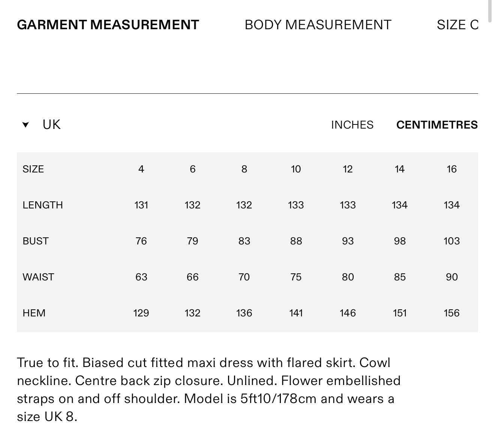495x448 pixels.
Task: Open the UK size region selector
Action: pos(51,124)
